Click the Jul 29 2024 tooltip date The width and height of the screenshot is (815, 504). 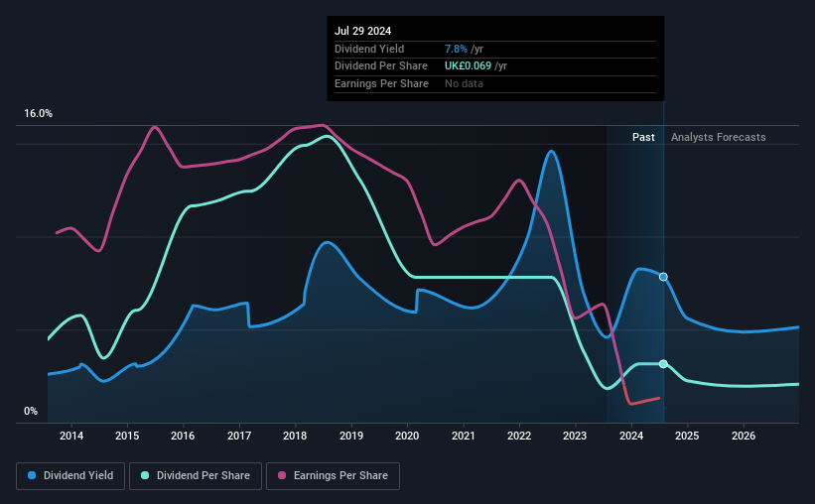(362, 31)
